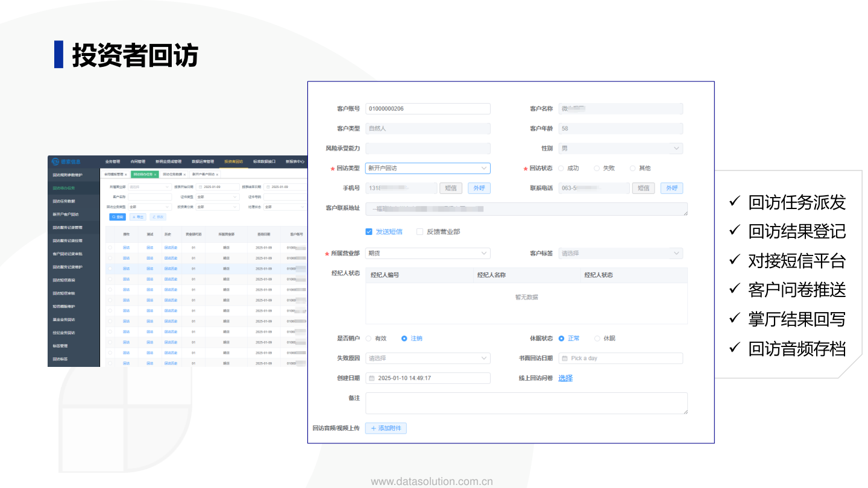The image size is (868, 488).
Task: Open the 标准数据接口 top menu
Action: click(265, 161)
